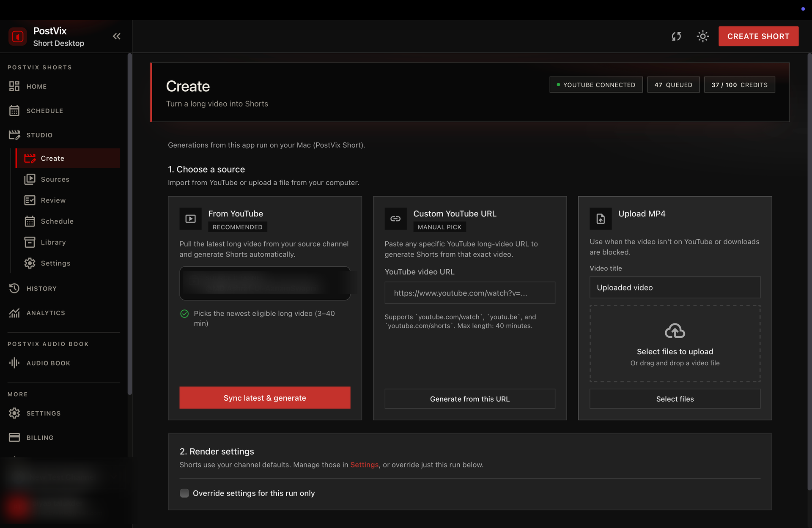Open Analytics chart icon
The width and height of the screenshot is (812, 528).
coord(14,313)
